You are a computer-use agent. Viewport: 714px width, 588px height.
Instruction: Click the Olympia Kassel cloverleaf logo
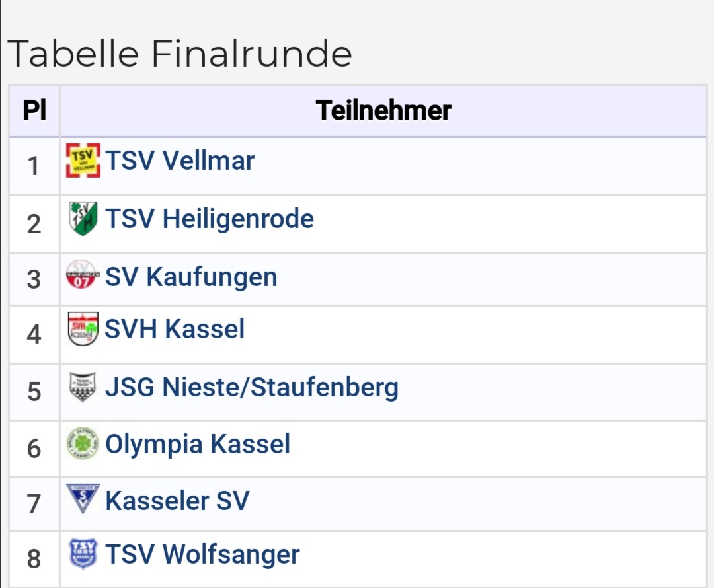coord(83,443)
